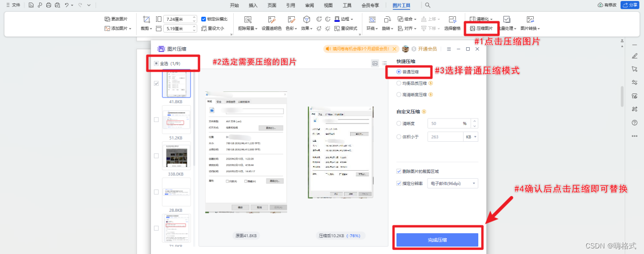This screenshot has width=644, height=254.
Task: Click the 压缩图片 button in the ribbon
Action: click(x=481, y=28)
